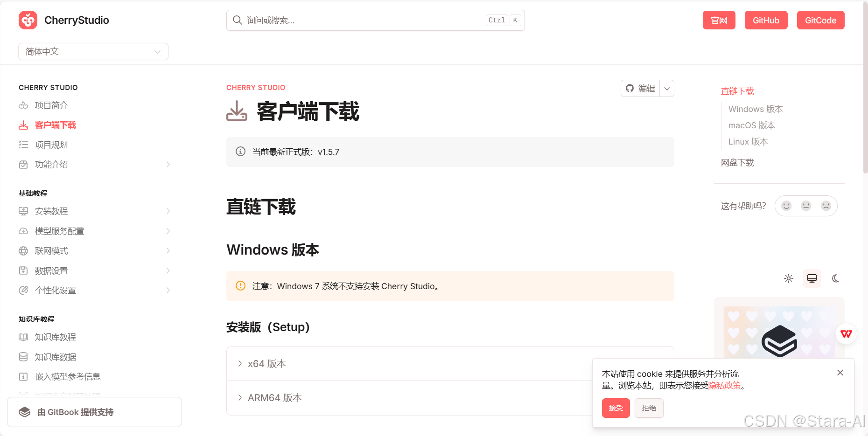
Task: Jump to macOS 版本 in page outline
Action: (x=752, y=125)
